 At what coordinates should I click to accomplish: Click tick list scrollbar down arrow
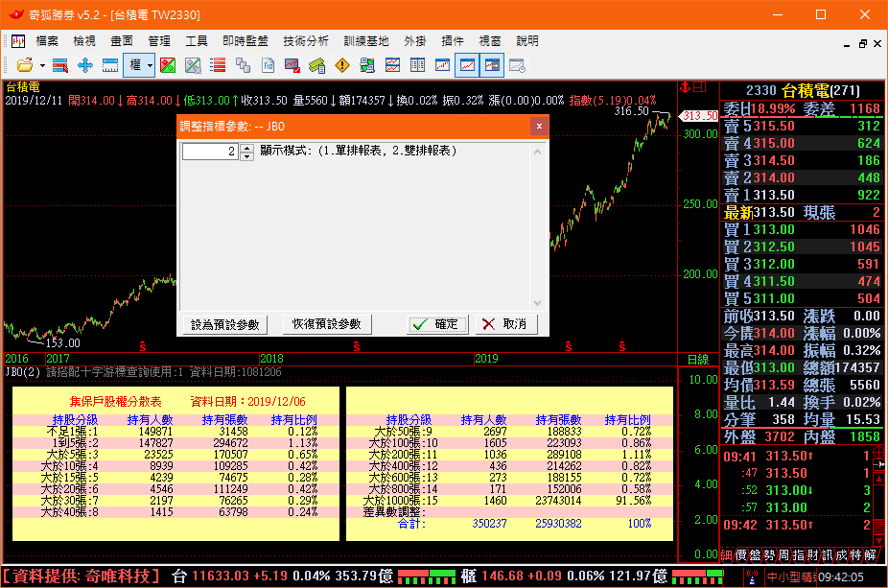(x=879, y=541)
